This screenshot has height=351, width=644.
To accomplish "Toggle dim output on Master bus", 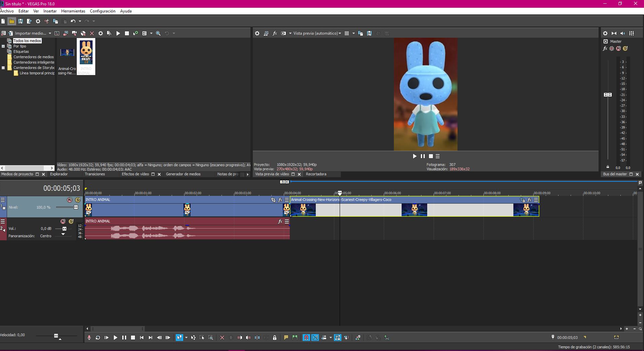I will pyautogui.click(x=623, y=33).
